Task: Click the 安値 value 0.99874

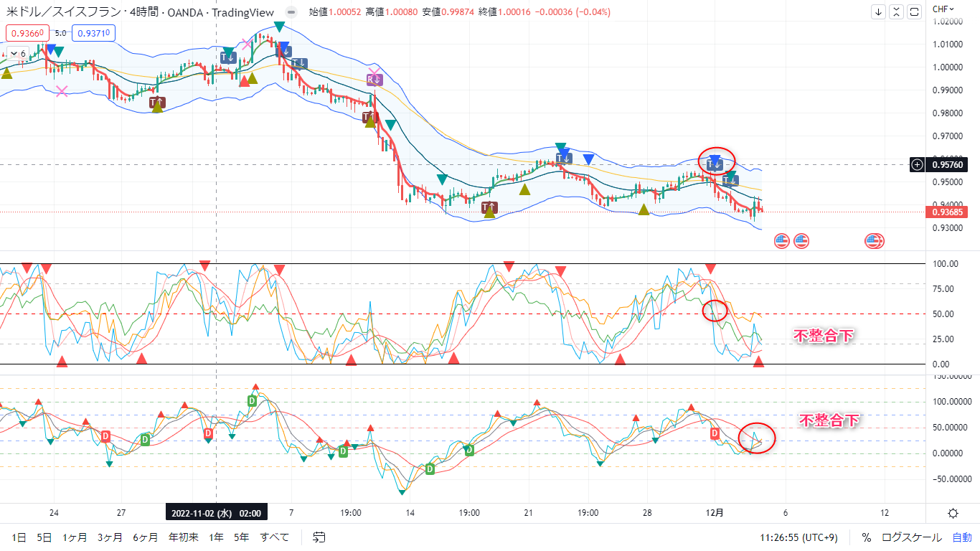Action: point(456,11)
